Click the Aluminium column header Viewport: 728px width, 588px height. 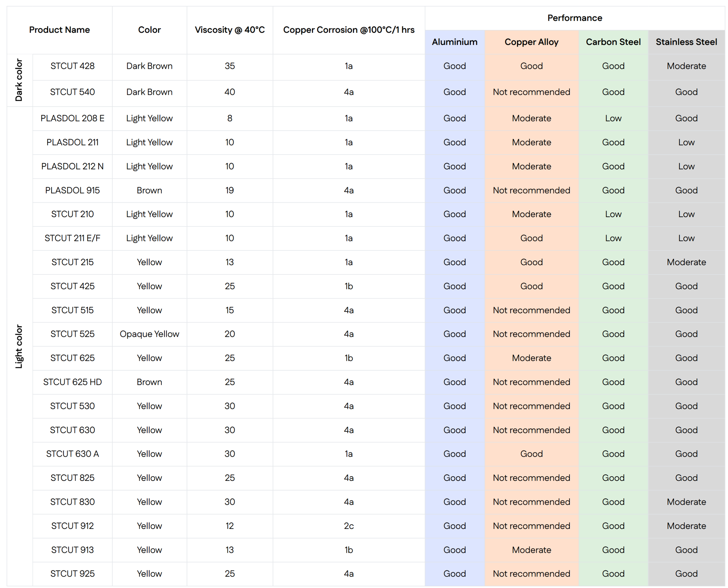[x=454, y=42]
